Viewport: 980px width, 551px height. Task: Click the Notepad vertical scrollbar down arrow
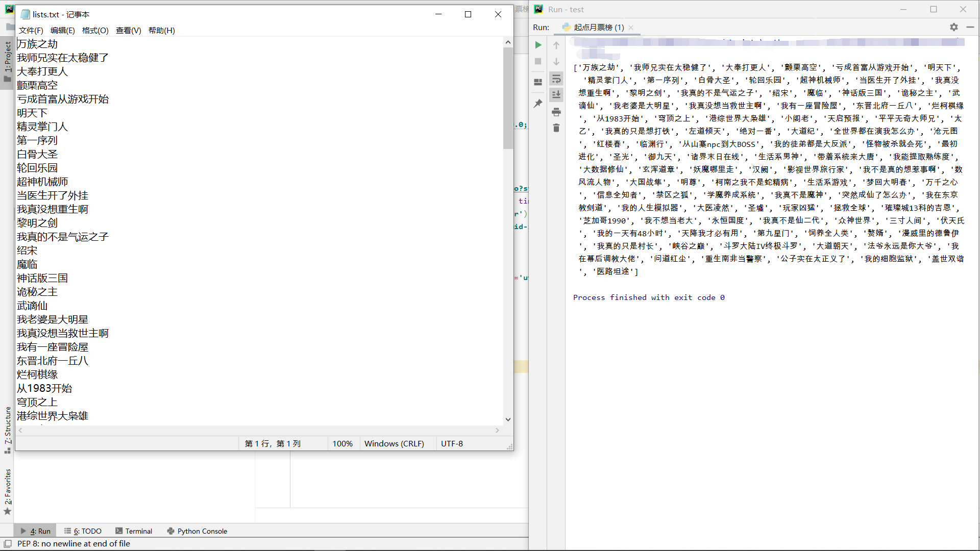click(507, 419)
